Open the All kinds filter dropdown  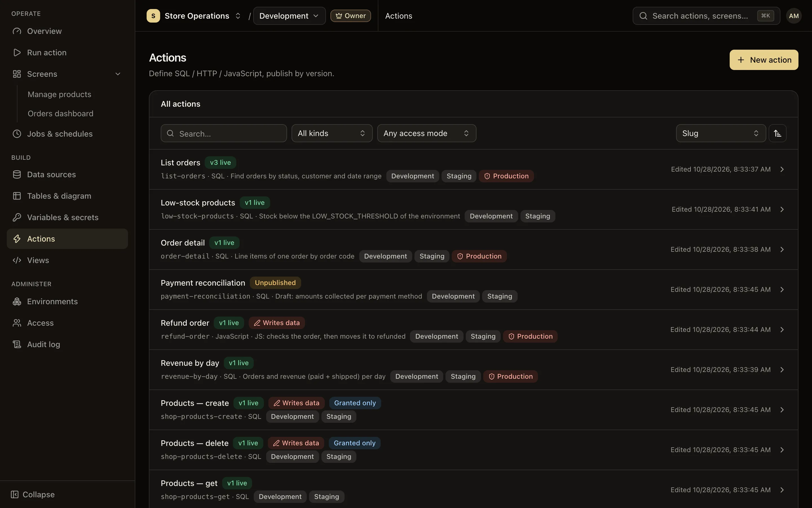pyautogui.click(x=332, y=133)
